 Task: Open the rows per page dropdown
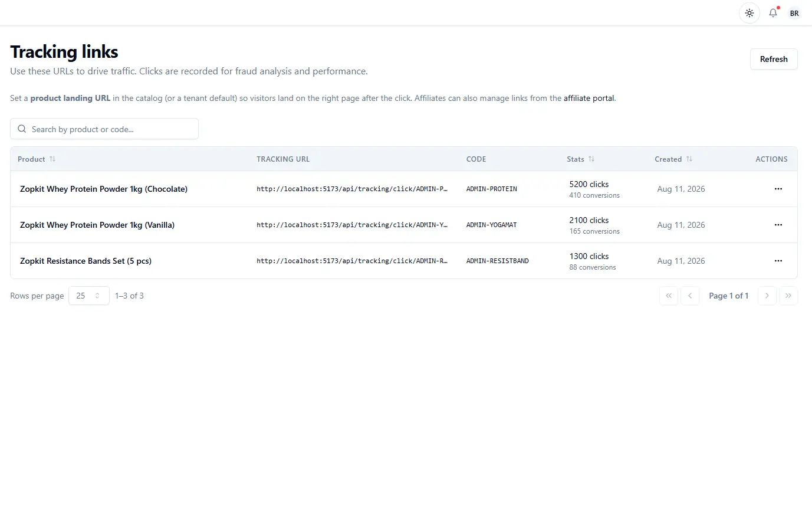pos(89,296)
